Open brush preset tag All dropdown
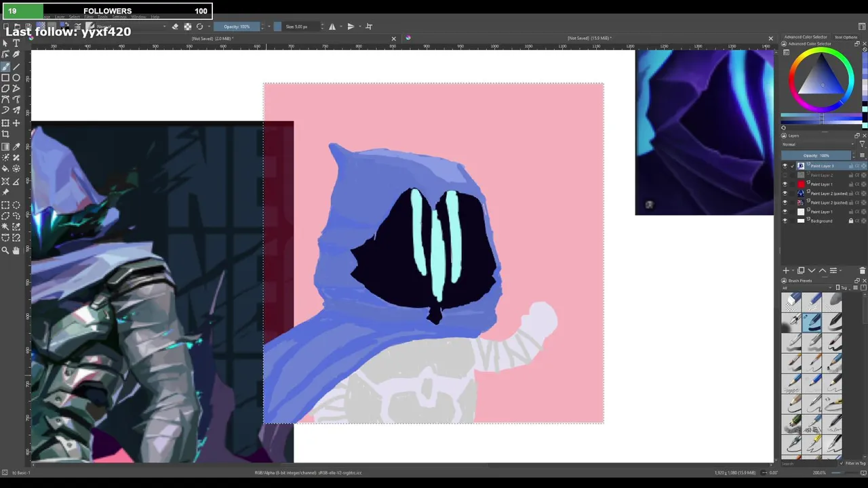 point(807,287)
